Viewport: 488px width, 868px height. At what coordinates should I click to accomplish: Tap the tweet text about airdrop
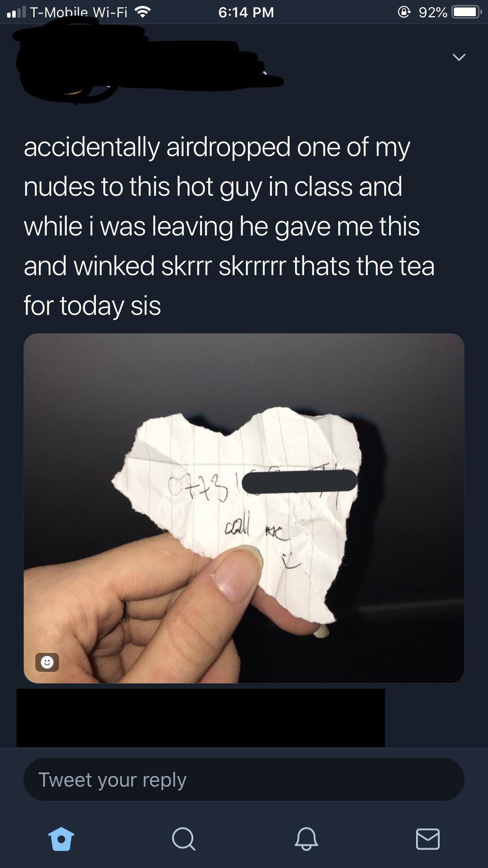point(229,226)
